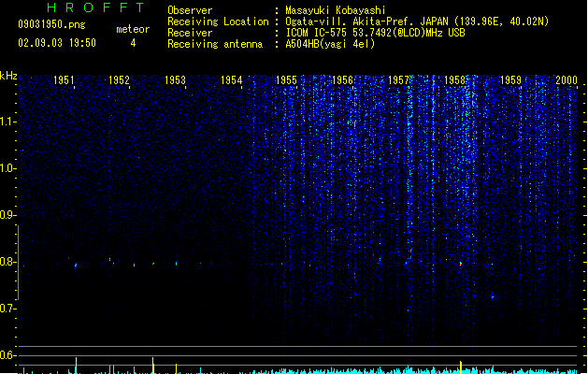Select the filename 09031950.png
The width and height of the screenshot is (588, 374).
51,24
